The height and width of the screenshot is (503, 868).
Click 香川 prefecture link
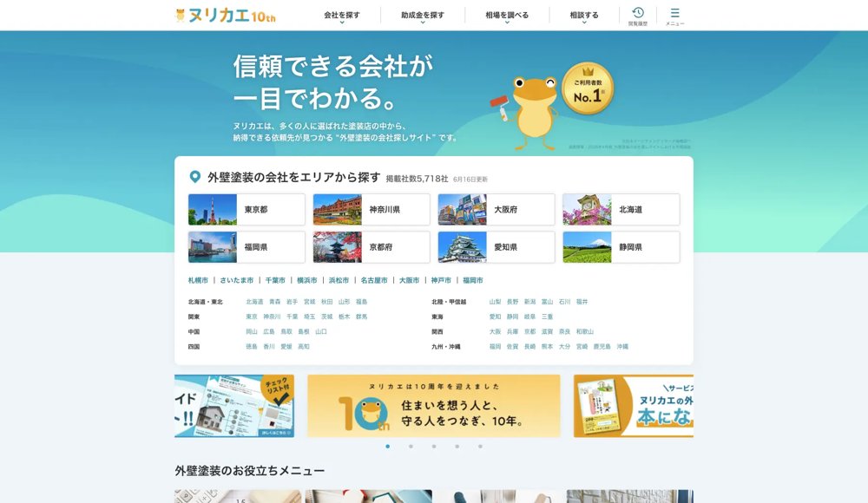(x=269, y=346)
